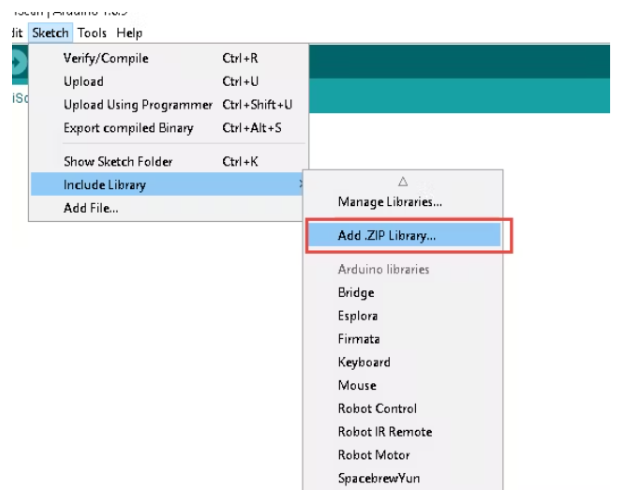Open the Sketch menu
The height and width of the screenshot is (492, 630).
coord(50,33)
